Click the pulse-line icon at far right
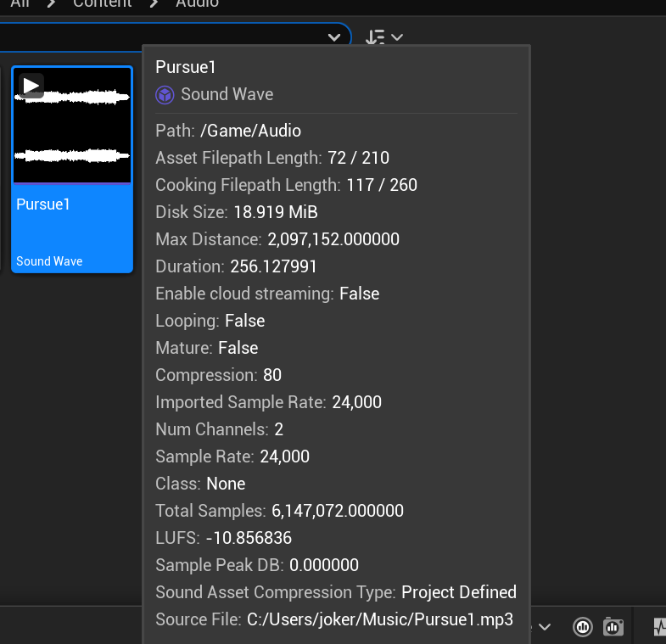The height and width of the screenshot is (644, 666). [x=659, y=627]
